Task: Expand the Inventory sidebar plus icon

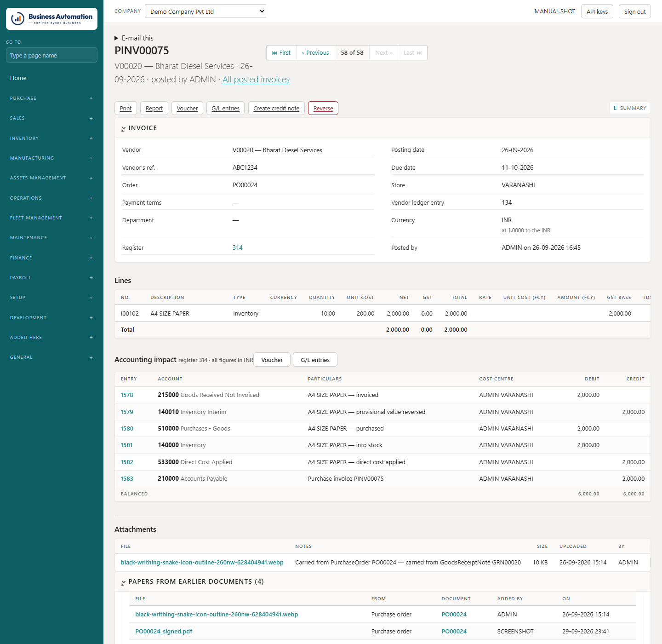Action: pos(91,138)
